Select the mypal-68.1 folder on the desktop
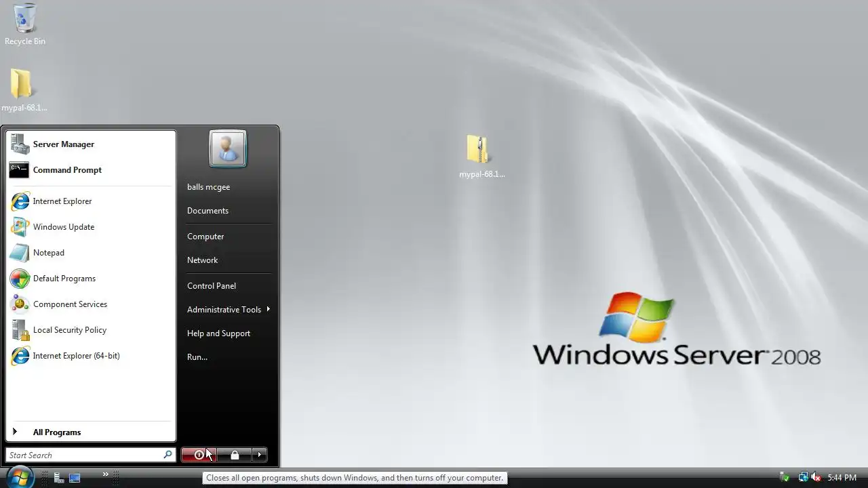 point(24,90)
